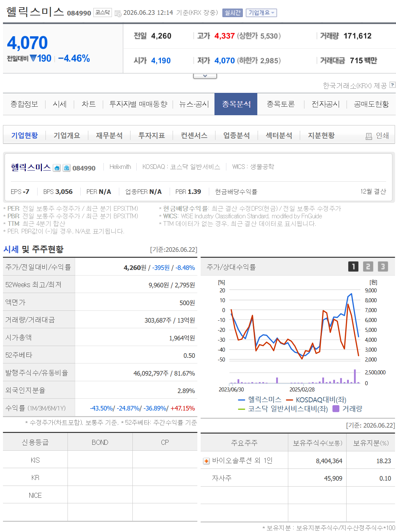
Task: Click the 거래대금 value 715 백만
Action: point(363,61)
